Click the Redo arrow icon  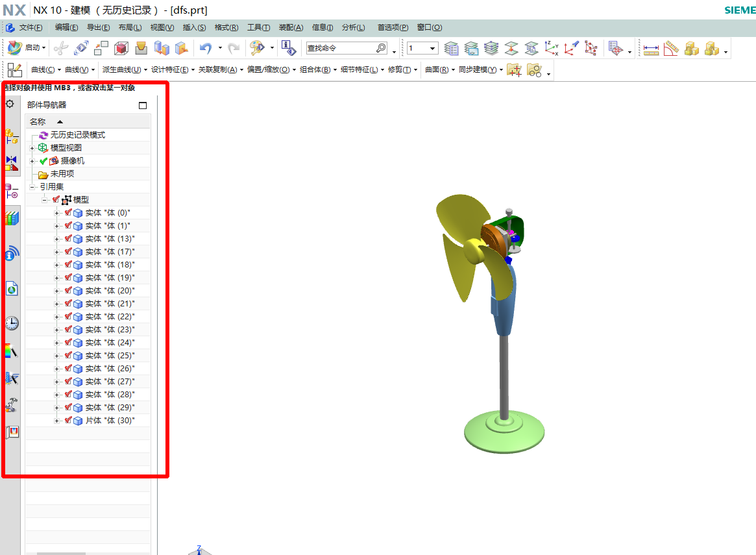coord(234,48)
